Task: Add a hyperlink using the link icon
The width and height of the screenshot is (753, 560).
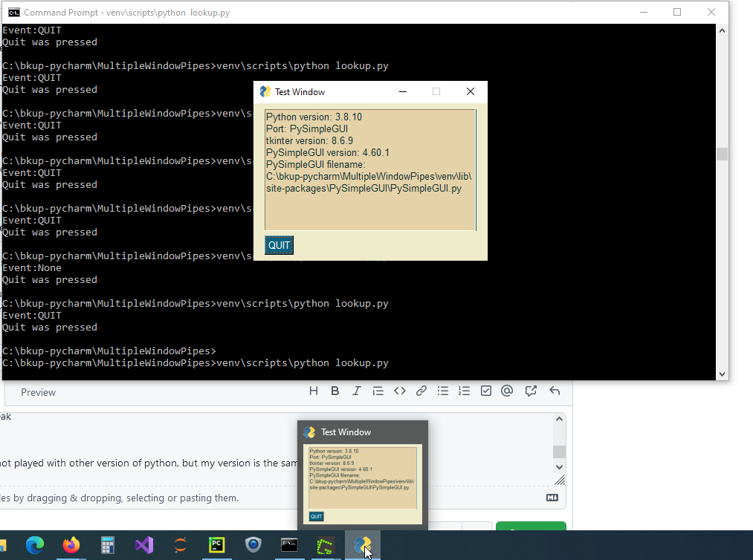Action: coord(421,391)
